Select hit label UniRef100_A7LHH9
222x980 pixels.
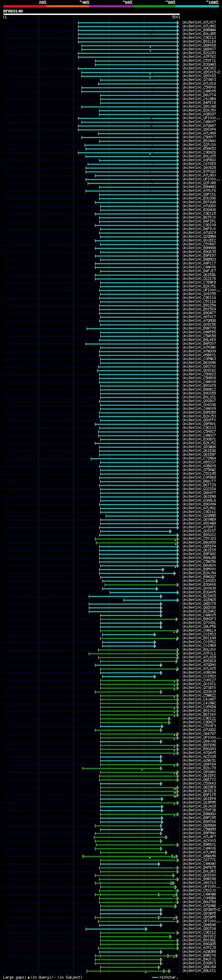click(x=199, y=133)
